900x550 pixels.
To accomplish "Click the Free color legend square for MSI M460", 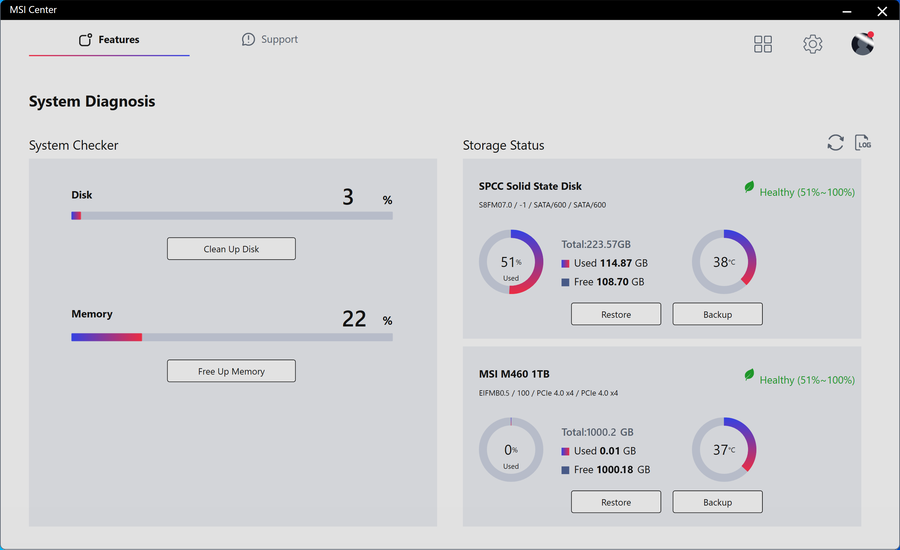I will [x=565, y=470].
